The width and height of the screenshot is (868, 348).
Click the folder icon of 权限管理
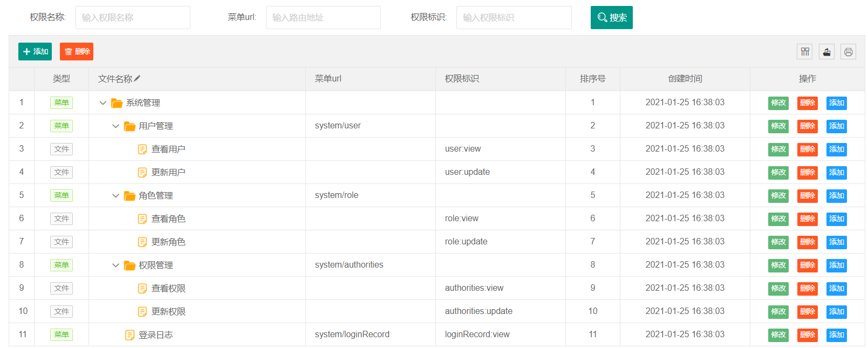tap(129, 265)
